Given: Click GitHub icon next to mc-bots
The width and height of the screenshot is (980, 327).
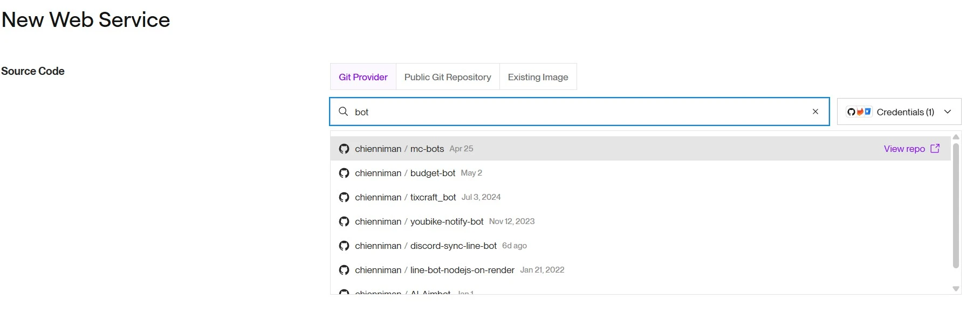Looking at the screenshot, I should pyautogui.click(x=344, y=149).
